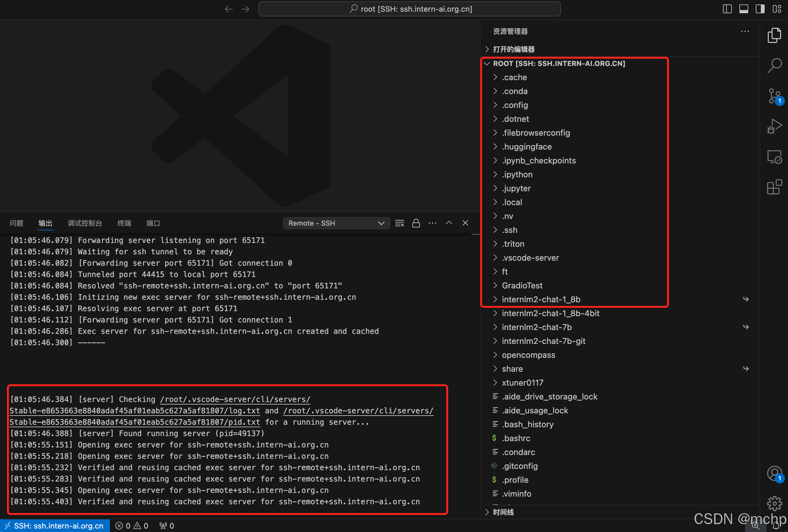Open the .condarc file
Screen dimensions: 788x532
pos(620,452)
